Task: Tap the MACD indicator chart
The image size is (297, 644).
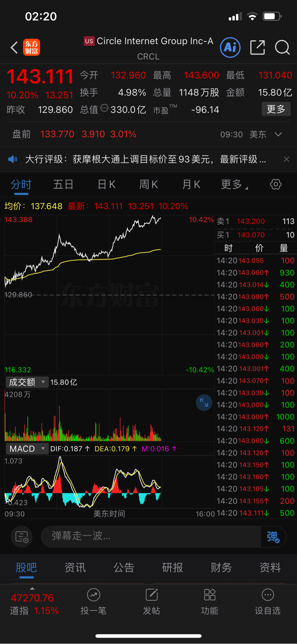Action: coord(109,482)
